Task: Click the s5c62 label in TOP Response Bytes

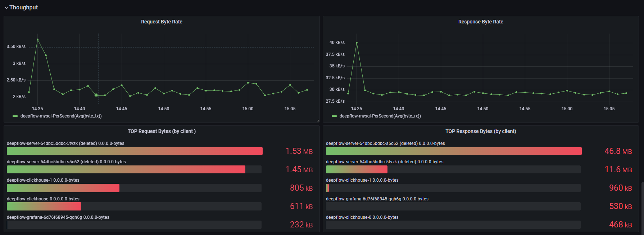Action: (385, 143)
